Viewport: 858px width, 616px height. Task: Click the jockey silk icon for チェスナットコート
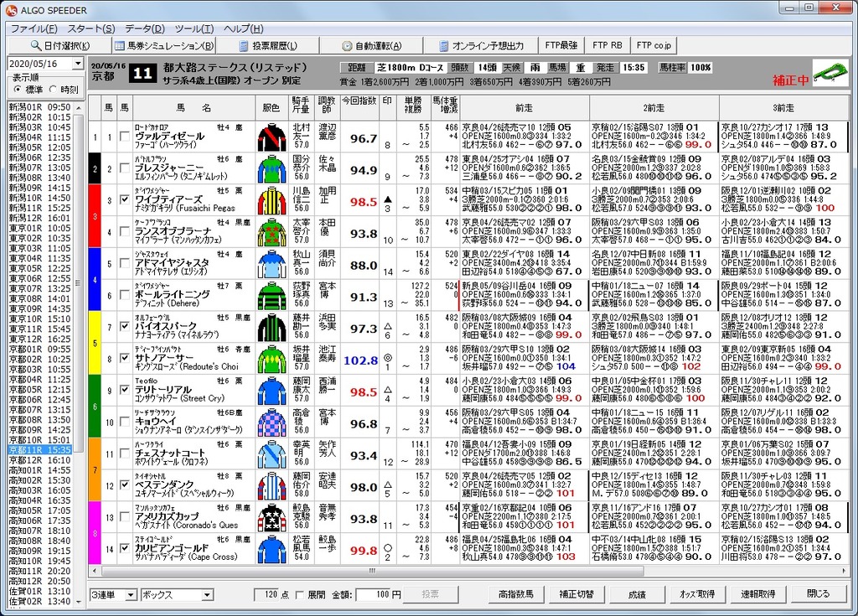pyautogui.click(x=271, y=455)
